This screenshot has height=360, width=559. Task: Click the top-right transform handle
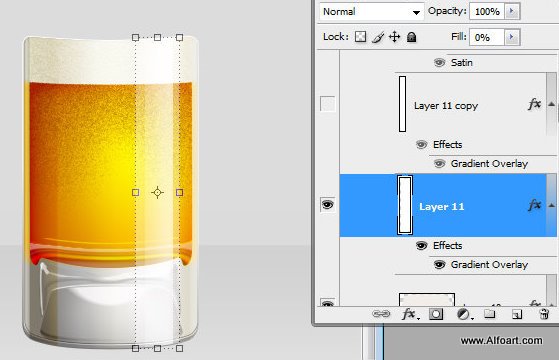[x=179, y=37]
